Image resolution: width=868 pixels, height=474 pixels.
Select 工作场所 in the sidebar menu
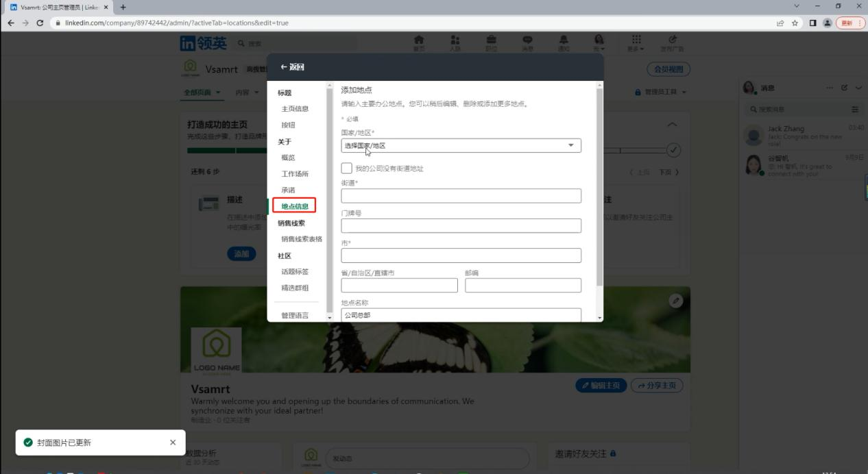pyautogui.click(x=295, y=174)
